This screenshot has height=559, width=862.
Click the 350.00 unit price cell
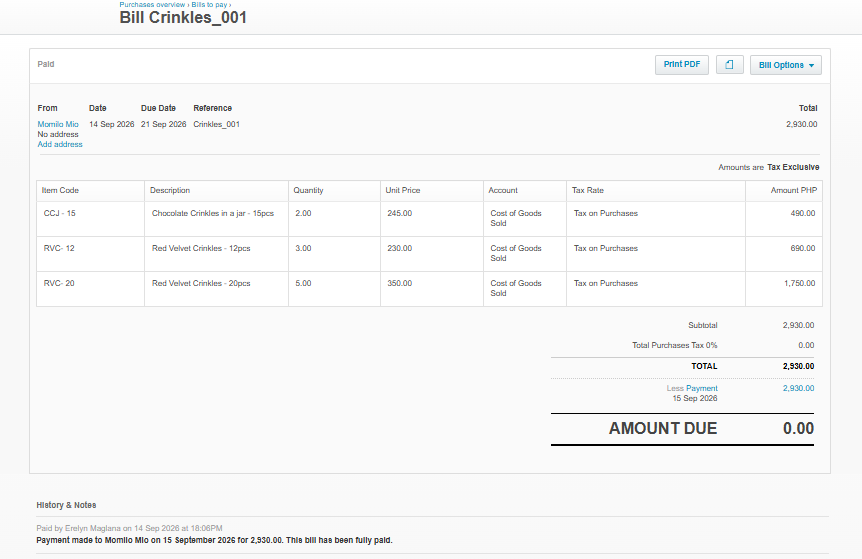pos(432,289)
